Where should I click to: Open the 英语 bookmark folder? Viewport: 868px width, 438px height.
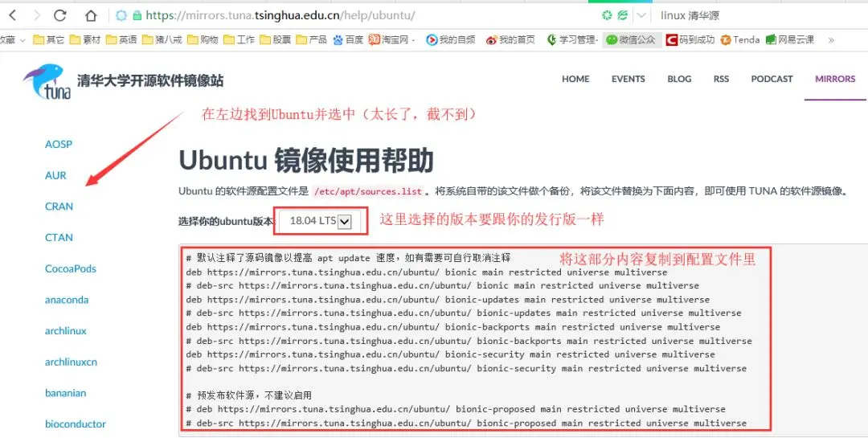tap(121, 40)
